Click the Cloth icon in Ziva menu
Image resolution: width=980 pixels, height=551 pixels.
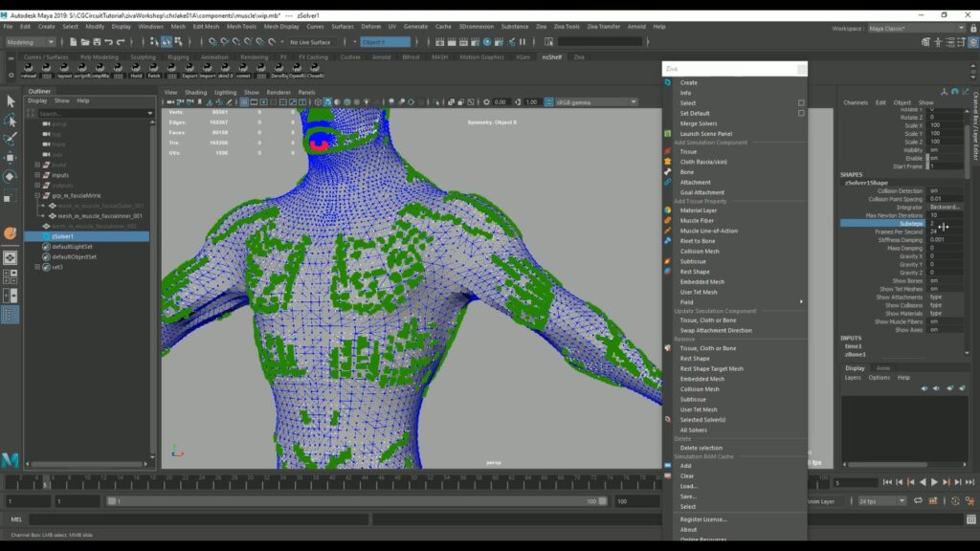pyautogui.click(x=667, y=162)
